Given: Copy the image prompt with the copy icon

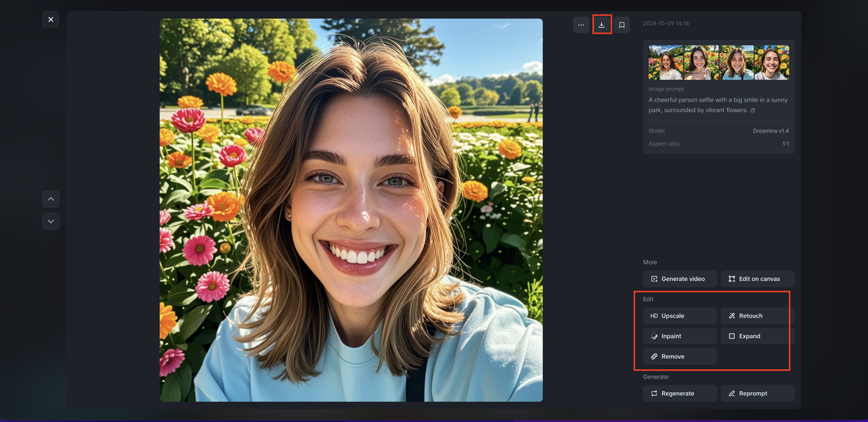Looking at the screenshot, I should [x=753, y=111].
